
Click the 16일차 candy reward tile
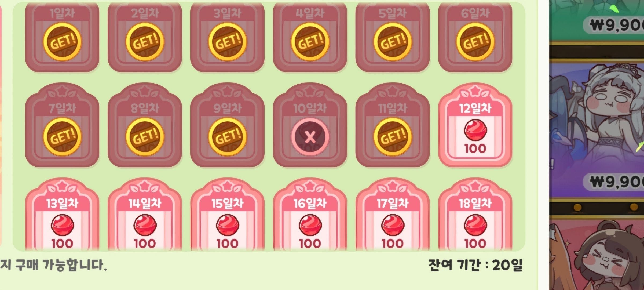[x=310, y=215]
